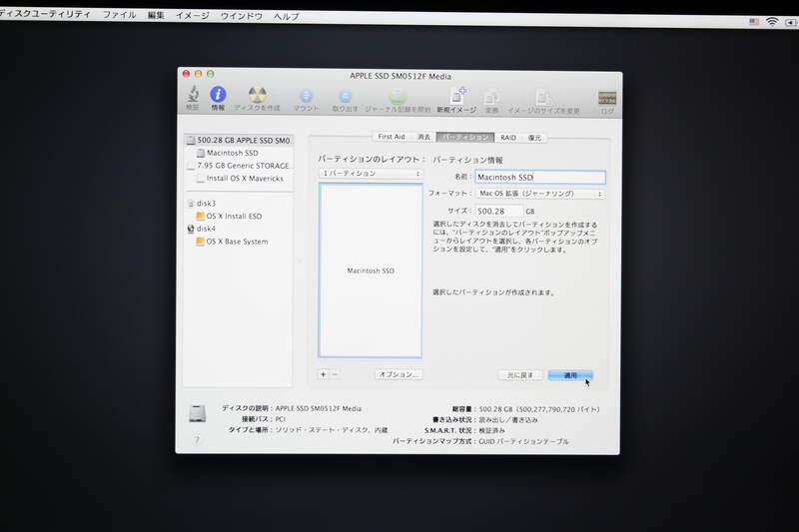Screen dimensions: 799x532
Task: Open the partition layout dropdown
Action: (371, 174)
